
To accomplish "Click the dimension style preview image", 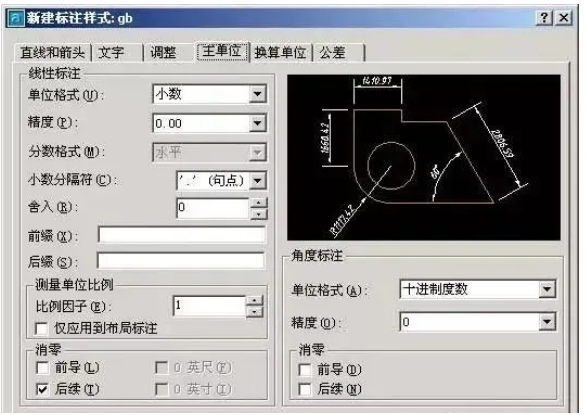I will pyautogui.click(x=424, y=157).
